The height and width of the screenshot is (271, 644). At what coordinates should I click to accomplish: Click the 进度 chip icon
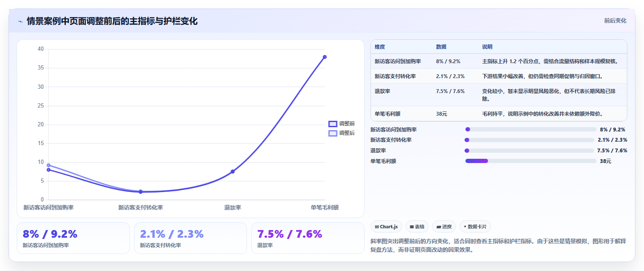(438, 227)
